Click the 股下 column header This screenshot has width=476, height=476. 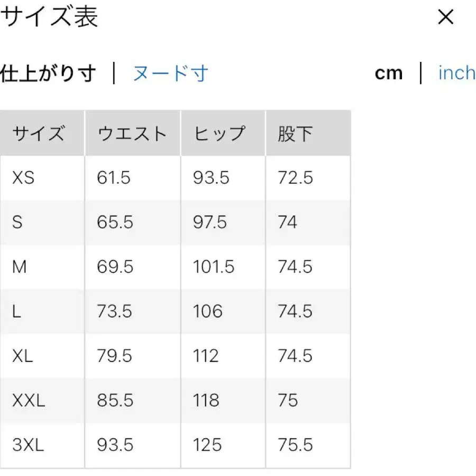(x=294, y=133)
